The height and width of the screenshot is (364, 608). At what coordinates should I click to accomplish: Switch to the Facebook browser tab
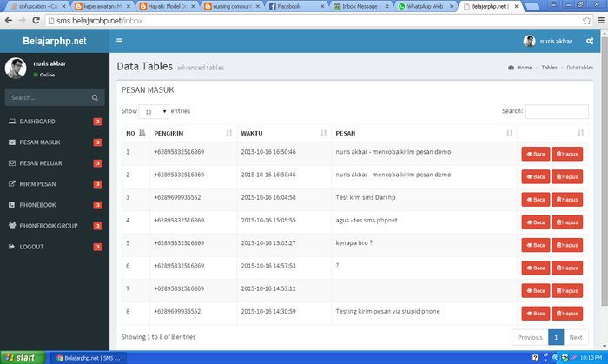pyautogui.click(x=297, y=7)
